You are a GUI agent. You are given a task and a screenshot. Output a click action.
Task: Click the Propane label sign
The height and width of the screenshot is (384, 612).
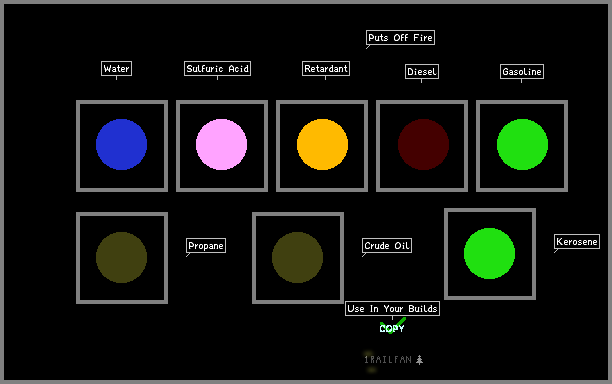[x=206, y=246]
